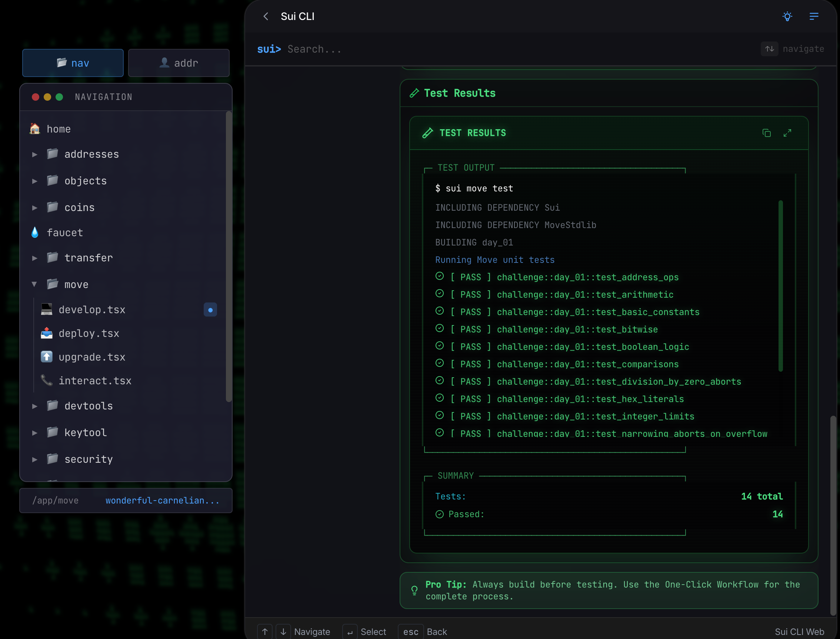The image size is (840, 639).
Task: Click the faucet water drop icon
Action: (35, 232)
